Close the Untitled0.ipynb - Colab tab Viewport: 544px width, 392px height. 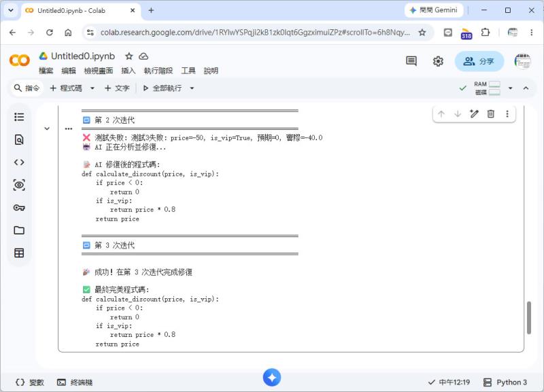133,11
